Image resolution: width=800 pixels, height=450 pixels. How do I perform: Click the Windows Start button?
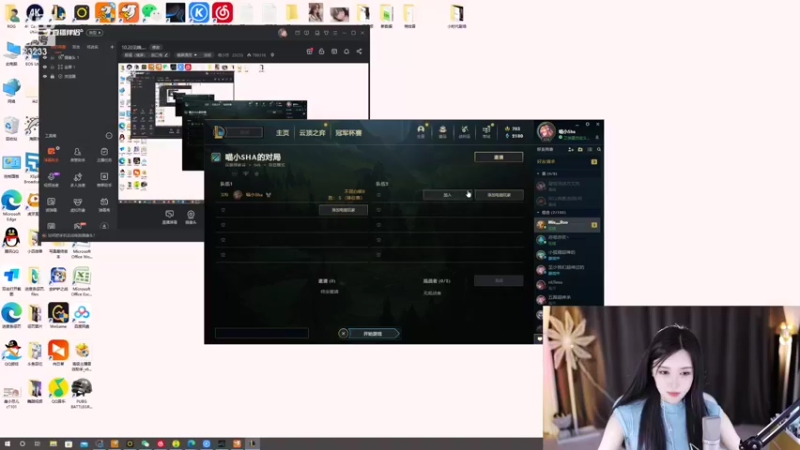point(7,444)
